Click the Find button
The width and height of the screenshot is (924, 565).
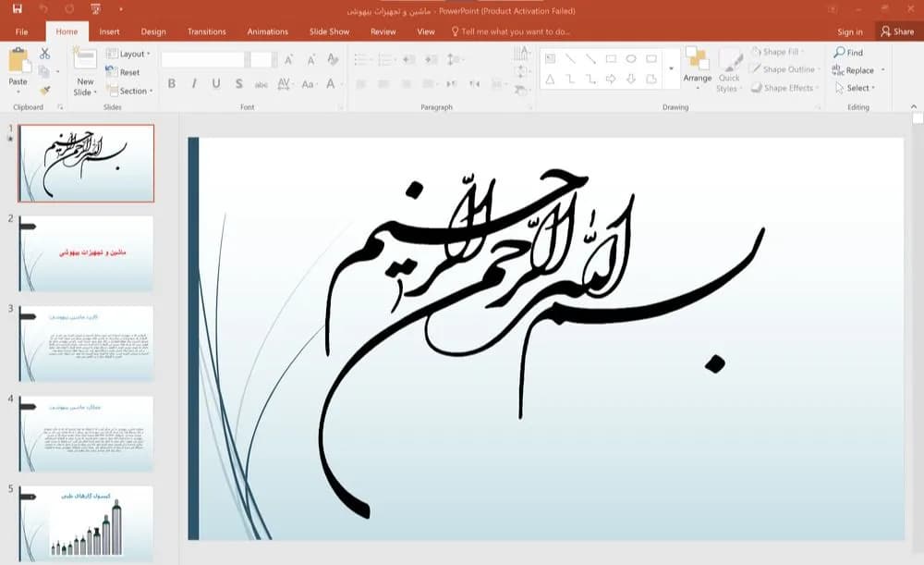pos(848,53)
